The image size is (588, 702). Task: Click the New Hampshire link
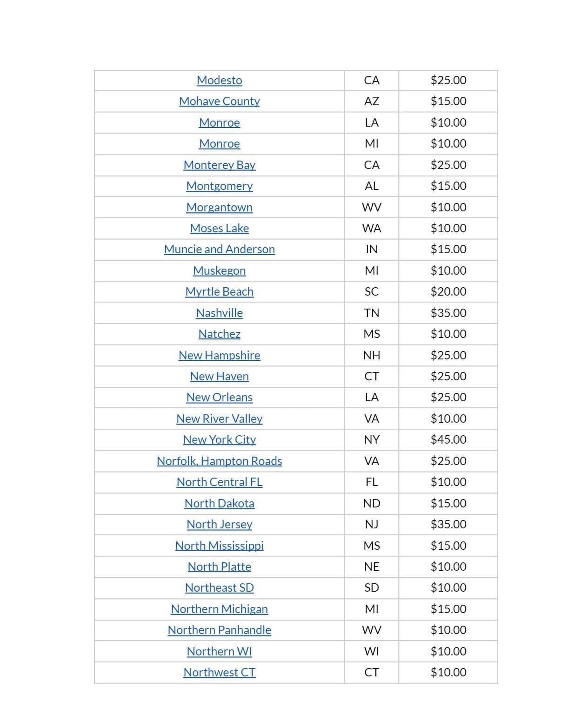click(219, 355)
